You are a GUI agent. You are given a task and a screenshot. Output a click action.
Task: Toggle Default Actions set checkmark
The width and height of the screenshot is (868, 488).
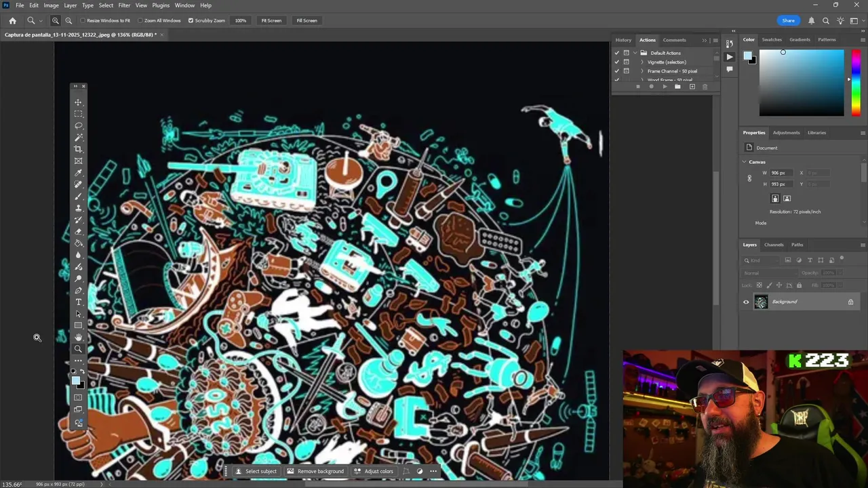(x=617, y=53)
